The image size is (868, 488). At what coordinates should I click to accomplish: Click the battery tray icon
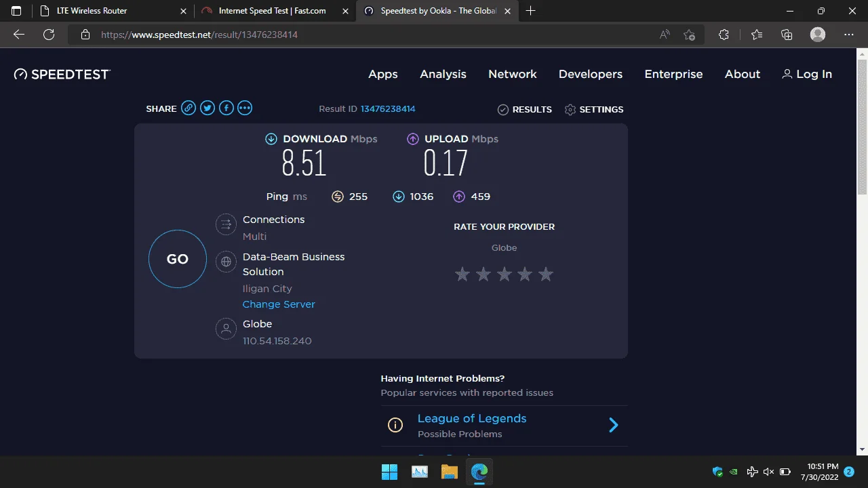click(x=785, y=472)
